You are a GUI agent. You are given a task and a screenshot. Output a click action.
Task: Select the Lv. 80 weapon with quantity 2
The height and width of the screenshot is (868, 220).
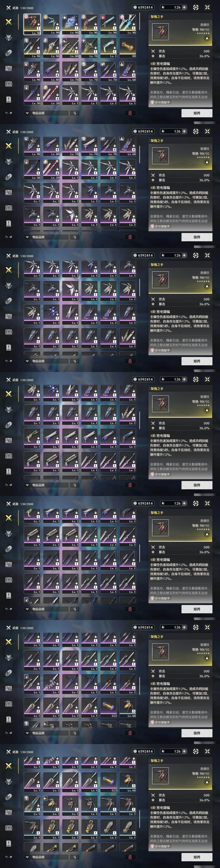(70, 48)
